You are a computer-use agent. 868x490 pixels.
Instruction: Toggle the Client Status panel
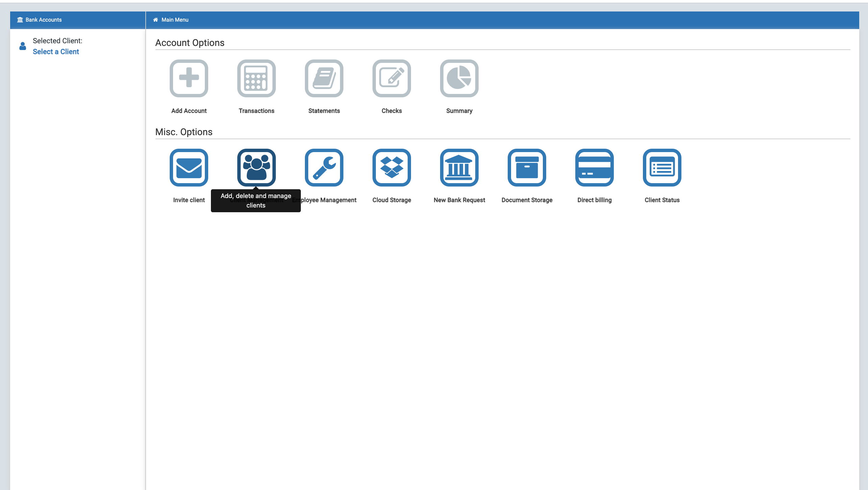coord(662,168)
